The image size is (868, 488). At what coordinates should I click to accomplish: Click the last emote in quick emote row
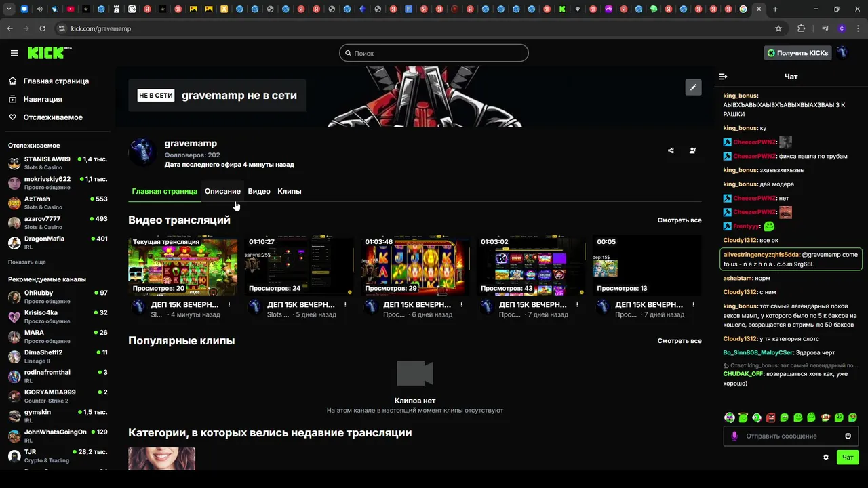pyautogui.click(x=852, y=418)
